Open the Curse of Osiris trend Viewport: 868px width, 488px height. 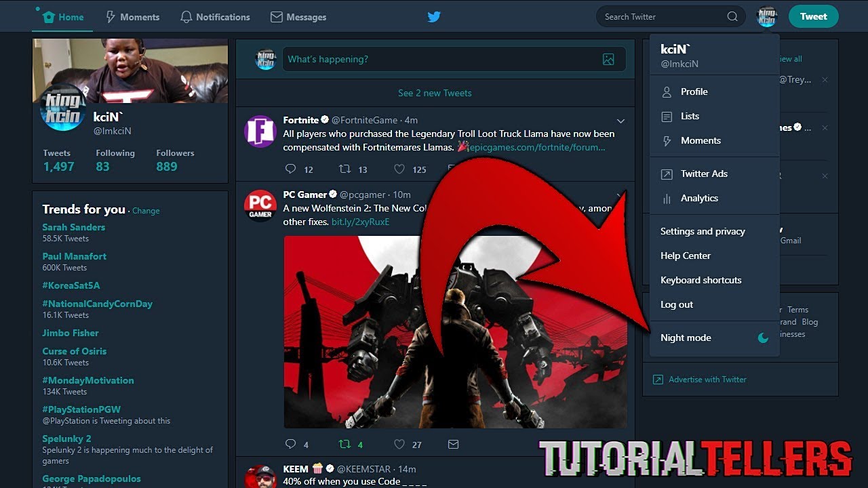tap(75, 351)
